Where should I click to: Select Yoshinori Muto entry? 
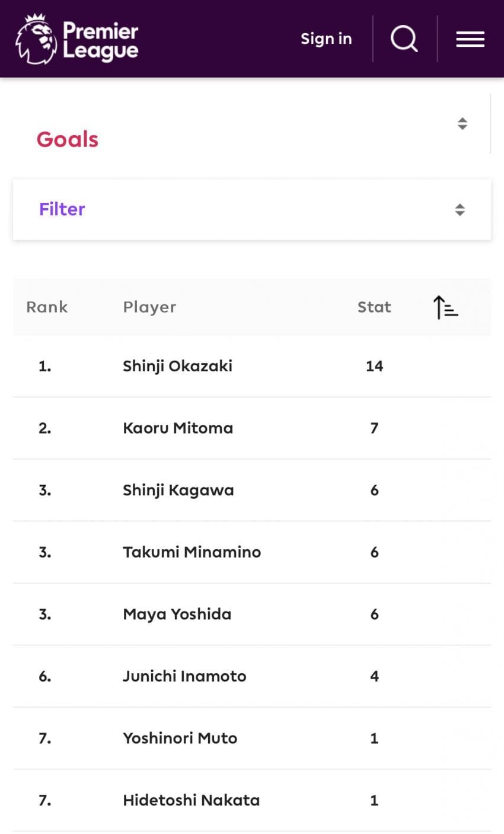click(x=180, y=738)
